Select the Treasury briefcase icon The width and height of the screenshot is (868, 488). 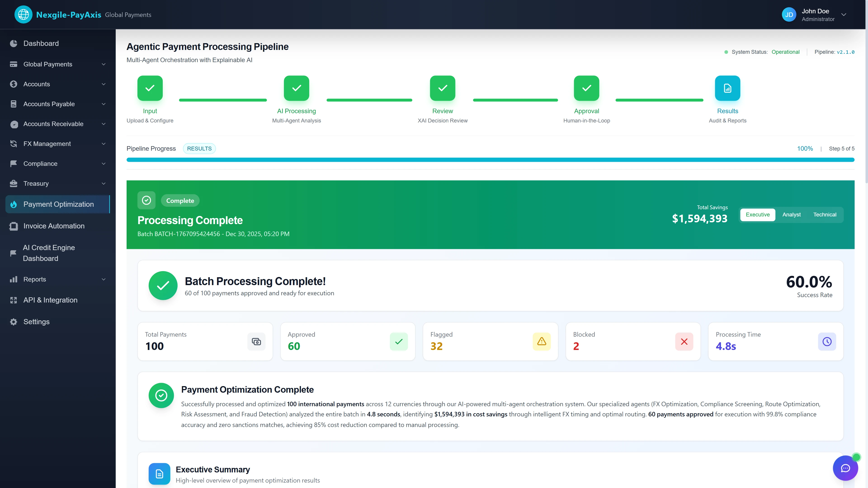14,183
